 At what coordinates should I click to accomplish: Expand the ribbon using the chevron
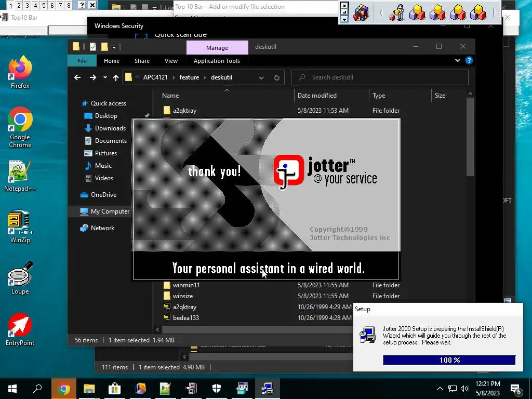click(458, 60)
